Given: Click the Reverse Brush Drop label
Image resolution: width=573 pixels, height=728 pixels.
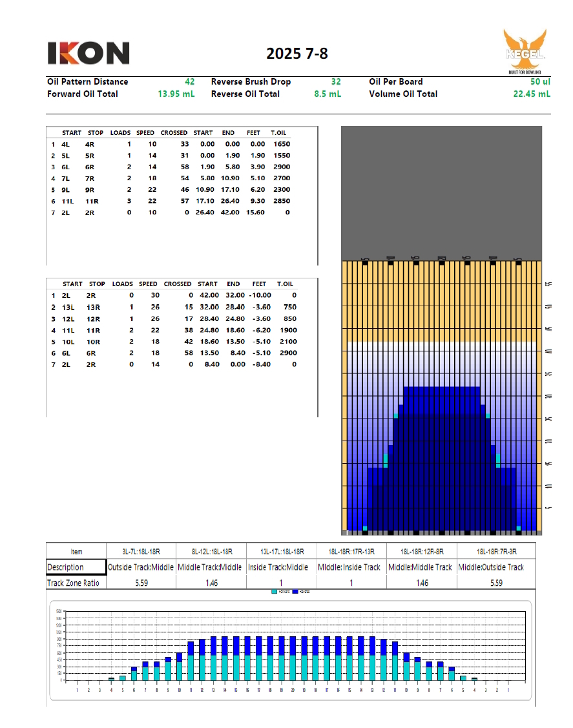Looking at the screenshot, I should pos(251,81).
